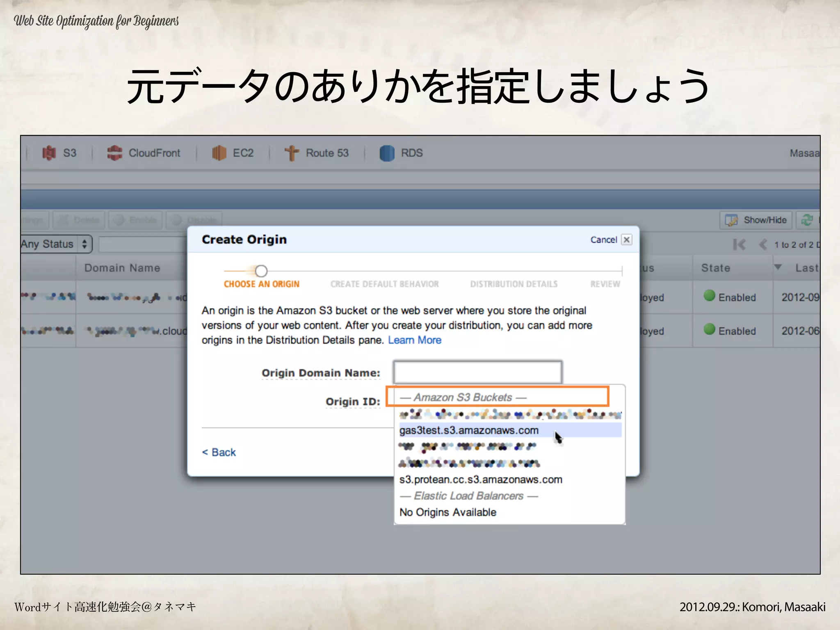
Task: Go to first page arrow icon
Action: (x=739, y=245)
